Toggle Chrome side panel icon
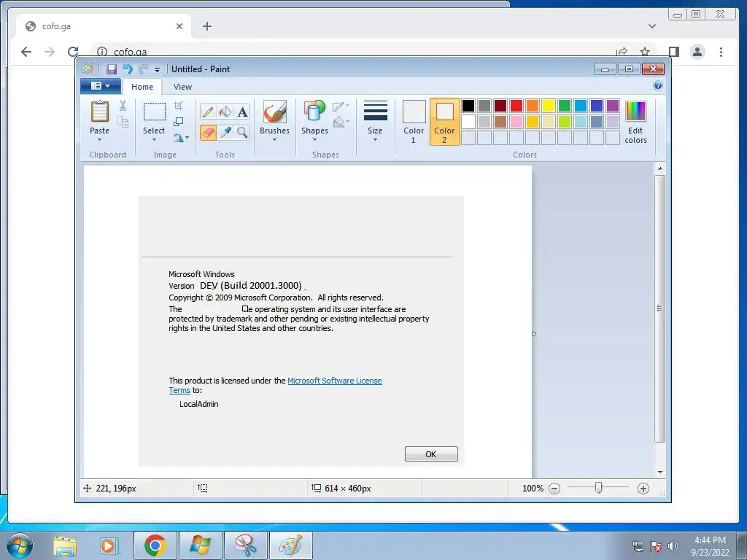This screenshot has width=747, height=560. click(673, 52)
